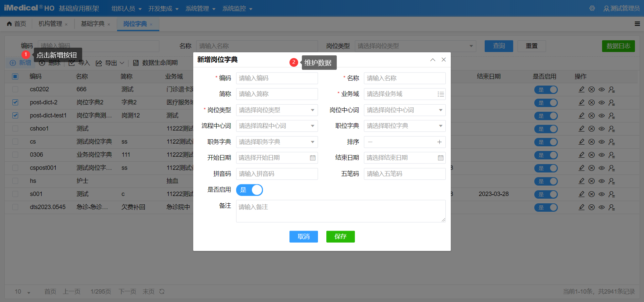Uncheck checkbox for post-dict-test1 row

pyautogui.click(x=15, y=115)
